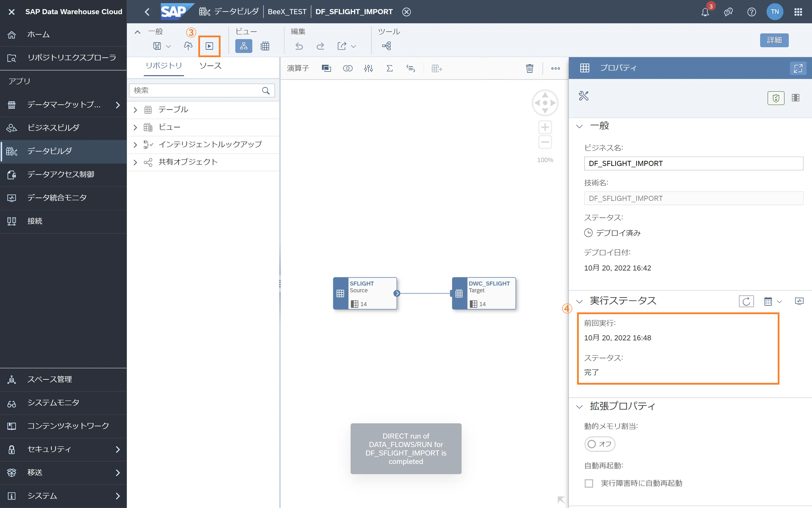Viewport: 812px width, 508px height.
Task: Add a Join operator
Action: 348,69
